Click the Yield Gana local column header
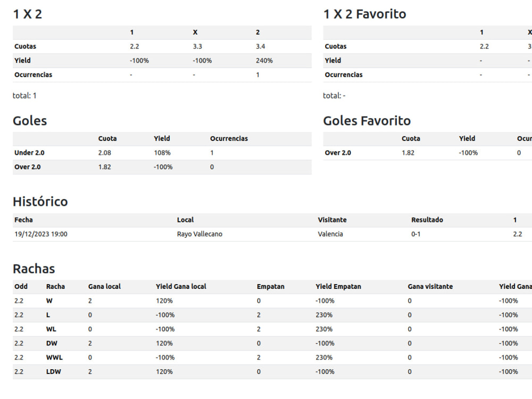 tap(181, 287)
